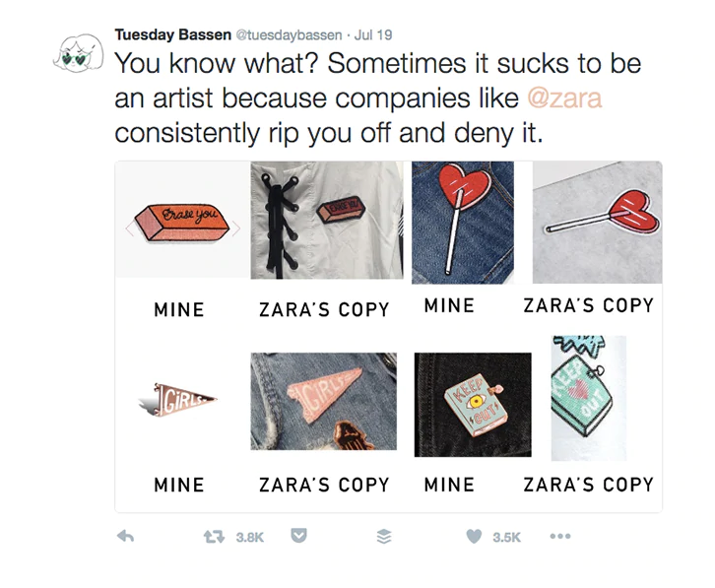Open the Tuesday Bassen profile name link

click(171, 34)
